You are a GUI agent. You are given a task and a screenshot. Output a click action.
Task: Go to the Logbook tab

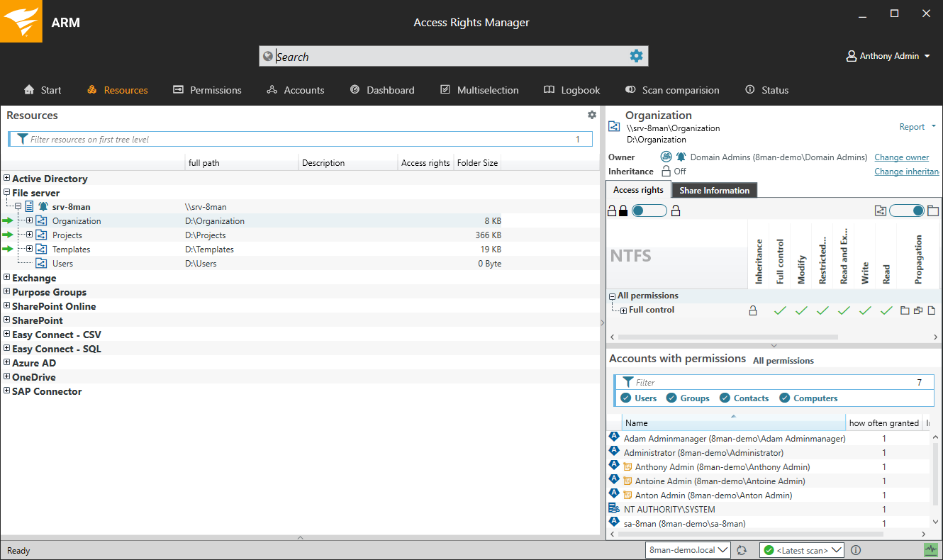pyautogui.click(x=571, y=90)
